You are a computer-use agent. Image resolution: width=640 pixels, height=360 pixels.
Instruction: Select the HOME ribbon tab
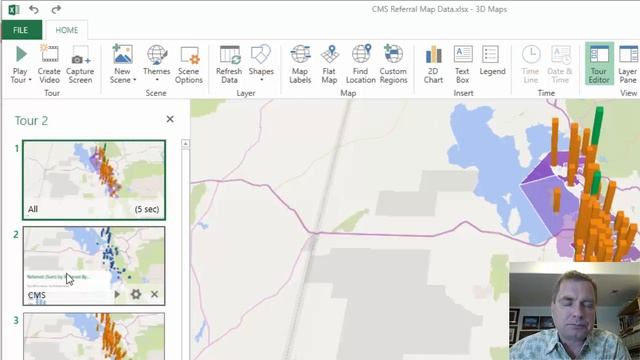tap(67, 30)
